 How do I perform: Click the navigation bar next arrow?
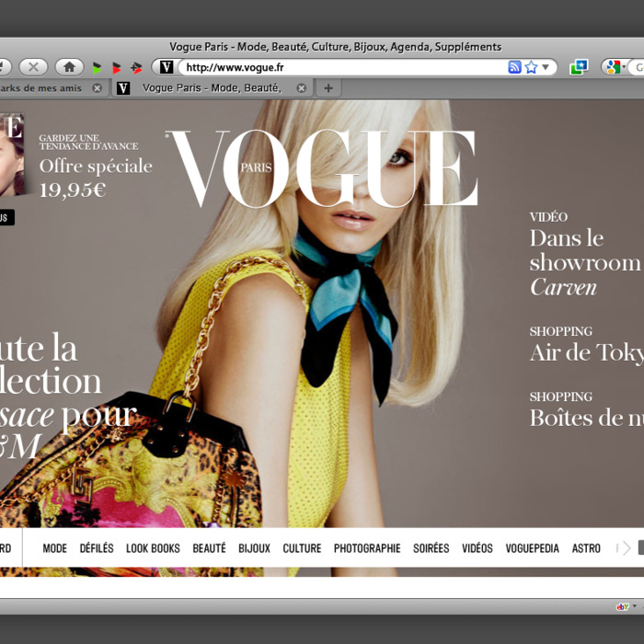626,548
